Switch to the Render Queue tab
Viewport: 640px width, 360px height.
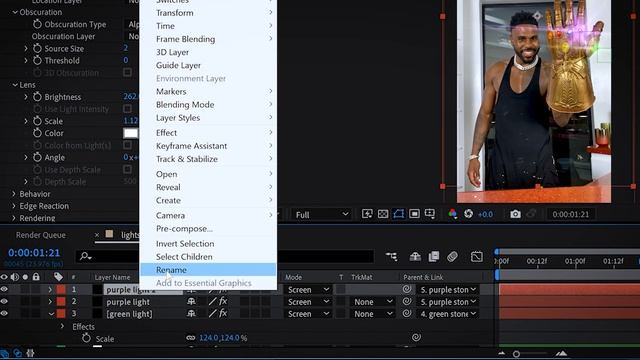coord(40,235)
